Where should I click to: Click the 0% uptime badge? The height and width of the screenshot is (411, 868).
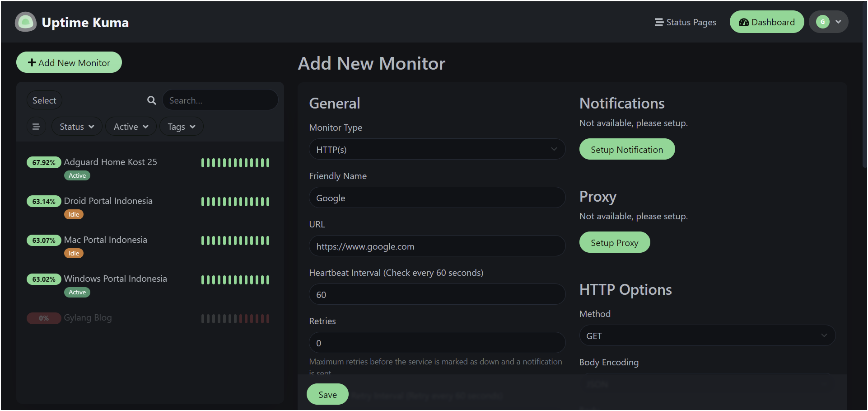[44, 318]
